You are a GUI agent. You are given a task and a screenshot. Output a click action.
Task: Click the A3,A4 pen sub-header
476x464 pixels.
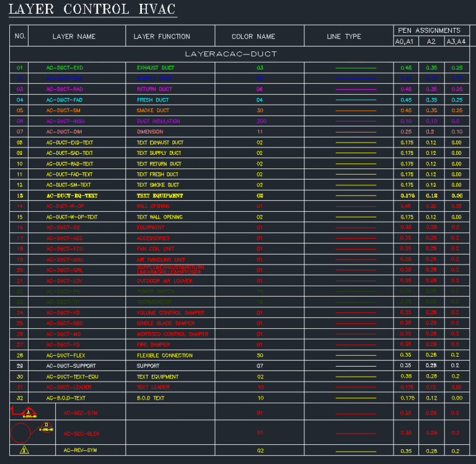(456, 42)
